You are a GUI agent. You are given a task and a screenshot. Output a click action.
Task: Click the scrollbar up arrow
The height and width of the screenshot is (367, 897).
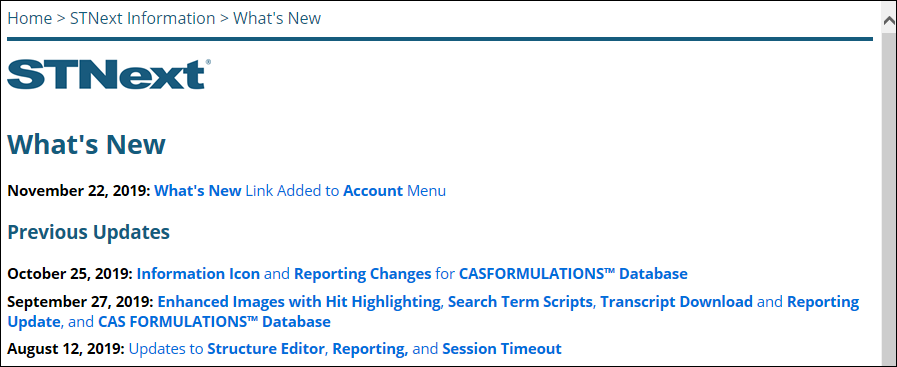(x=888, y=21)
